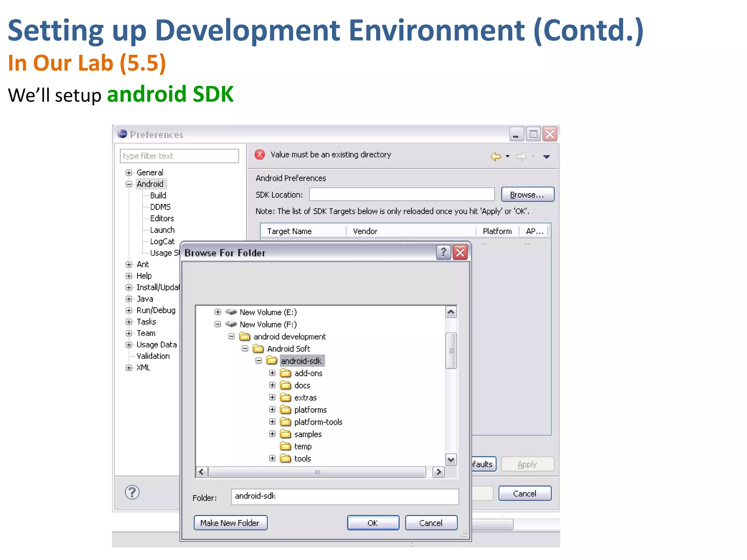
Task: Select LogCat under Android preferences
Action: click(162, 241)
